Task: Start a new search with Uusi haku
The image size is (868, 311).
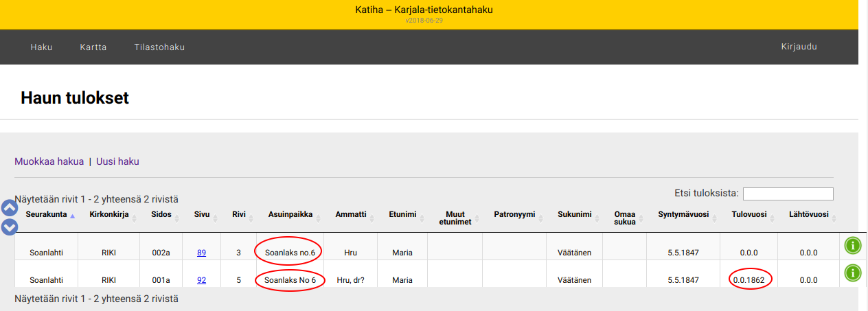Action: 117,161
